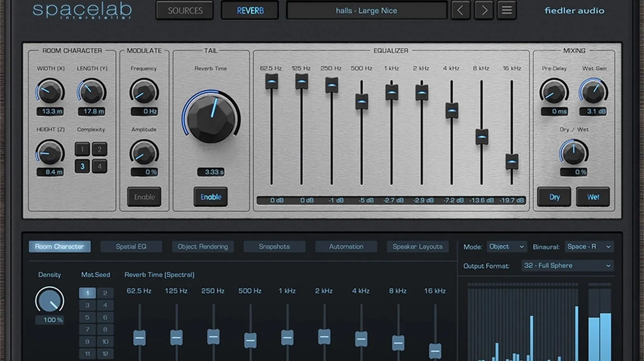Open the Automation tab
Screen dimensions: 644x361
[346, 247]
